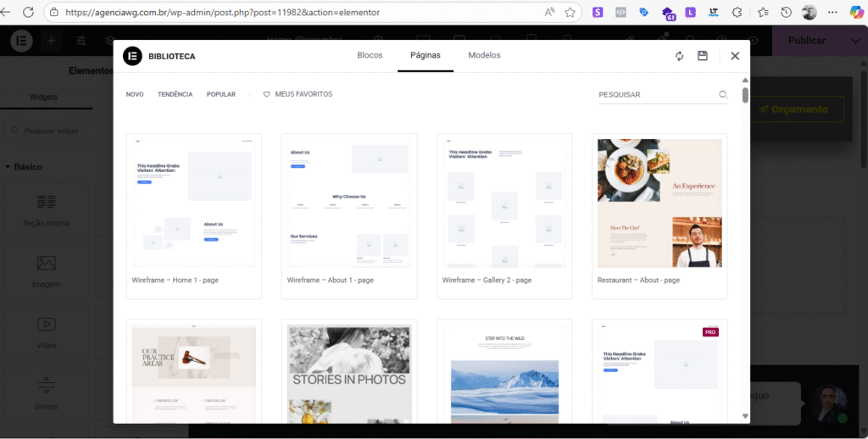This screenshot has width=868, height=439.
Task: Open Wireframe – Gallery 2 template thumbnail
Action: tap(504, 203)
